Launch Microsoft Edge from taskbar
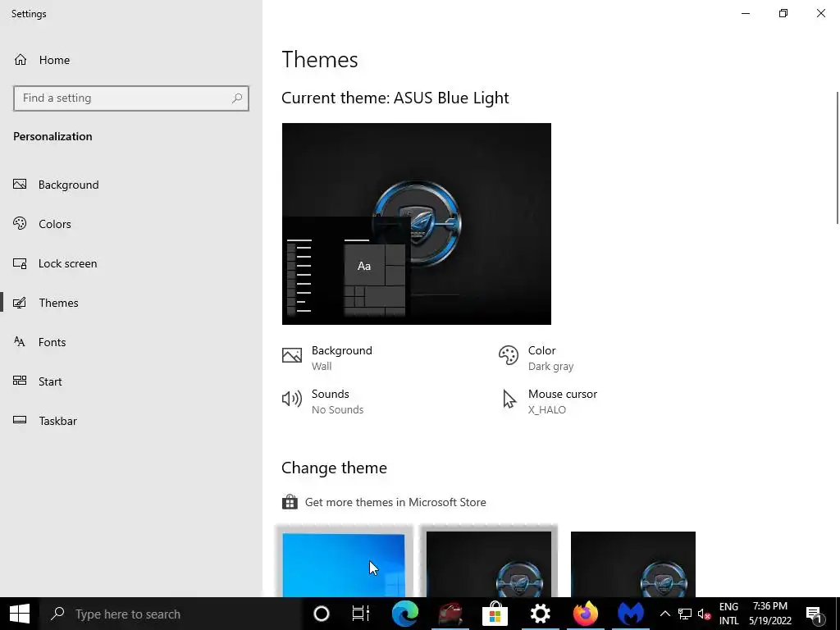Image resolution: width=840 pixels, height=630 pixels. [x=405, y=614]
